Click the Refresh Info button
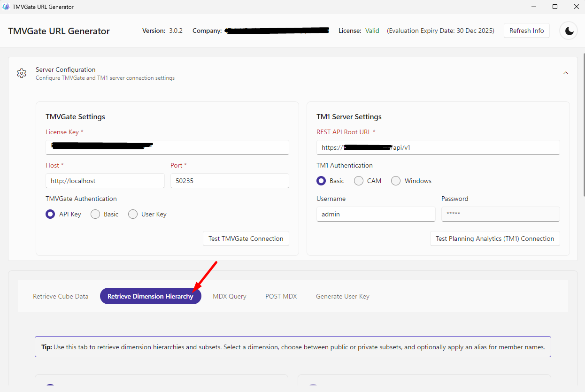Viewport: 585px width, 392px height. (x=527, y=31)
